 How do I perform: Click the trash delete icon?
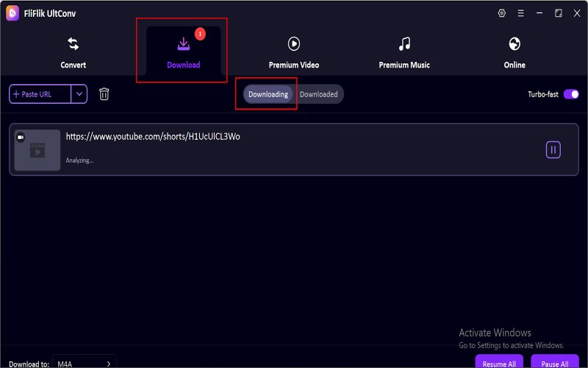tap(104, 94)
